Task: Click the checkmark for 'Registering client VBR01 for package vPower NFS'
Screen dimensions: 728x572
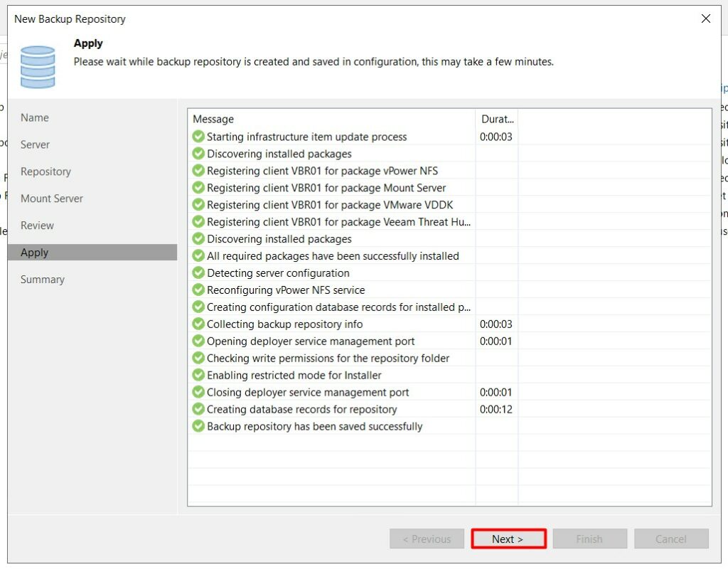Action: pyautogui.click(x=198, y=171)
